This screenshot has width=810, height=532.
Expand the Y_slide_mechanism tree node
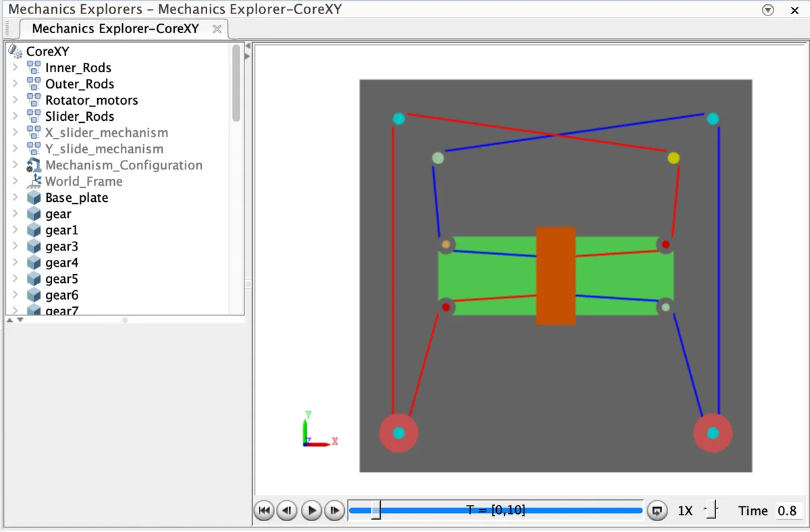[15, 149]
